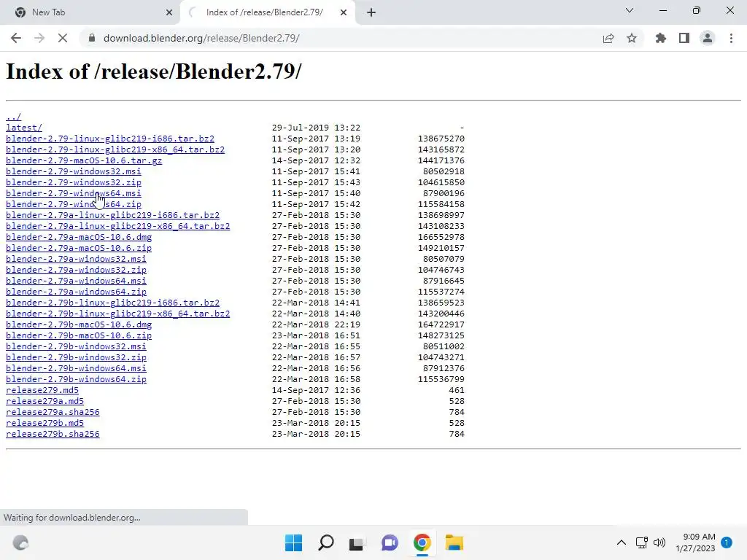Open a new tab with plus
Screen dimensions: 747x560
(371, 12)
